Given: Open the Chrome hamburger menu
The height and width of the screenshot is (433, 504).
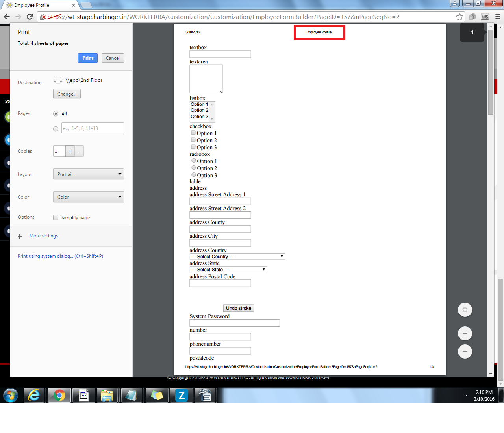Looking at the screenshot, I should (498, 17).
